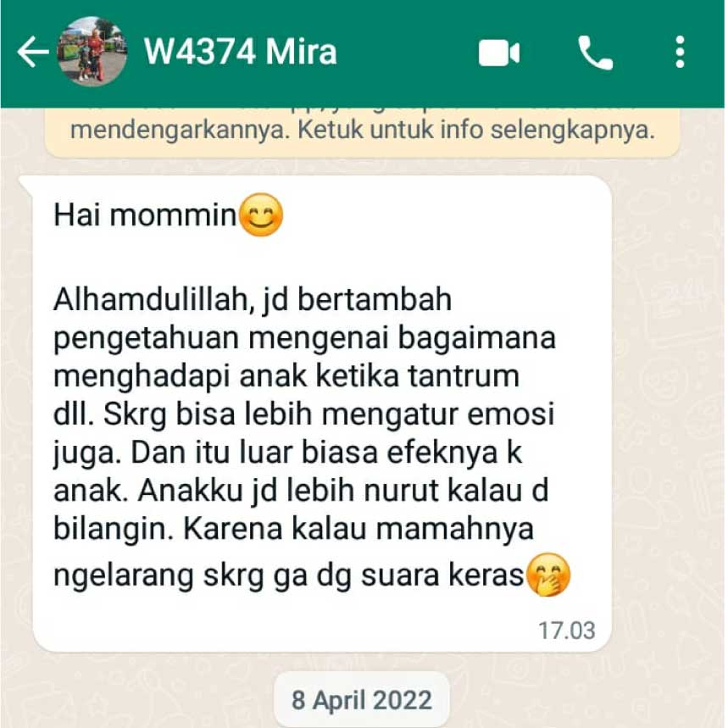
Task: Tap the hand-over-mouth emoji
Action: pos(548,575)
